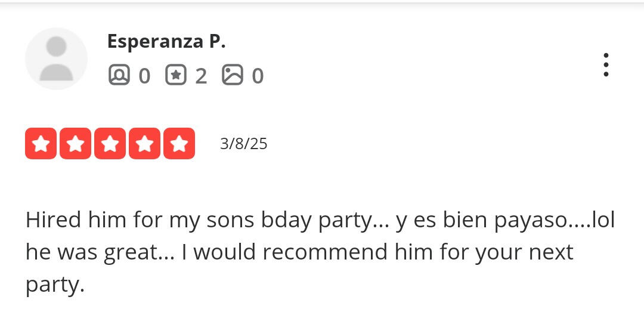Click the friends icon under the username
This screenshot has width=644, height=315.
(x=119, y=75)
